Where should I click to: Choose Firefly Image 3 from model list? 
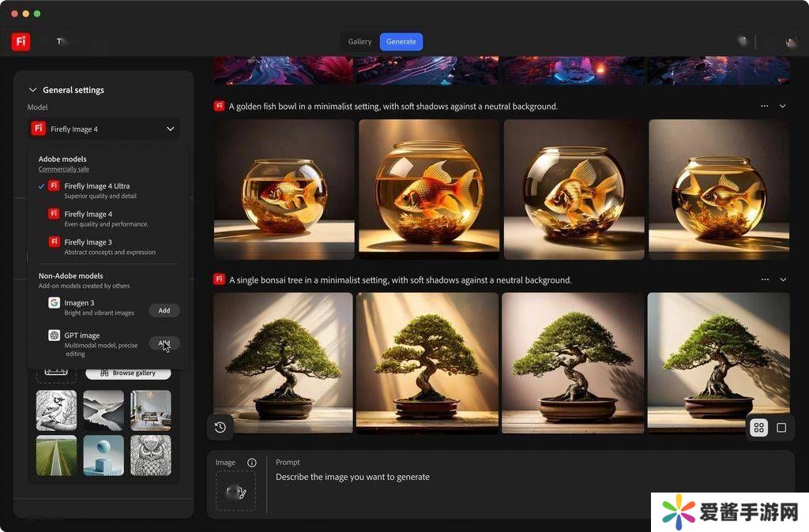pyautogui.click(x=88, y=242)
